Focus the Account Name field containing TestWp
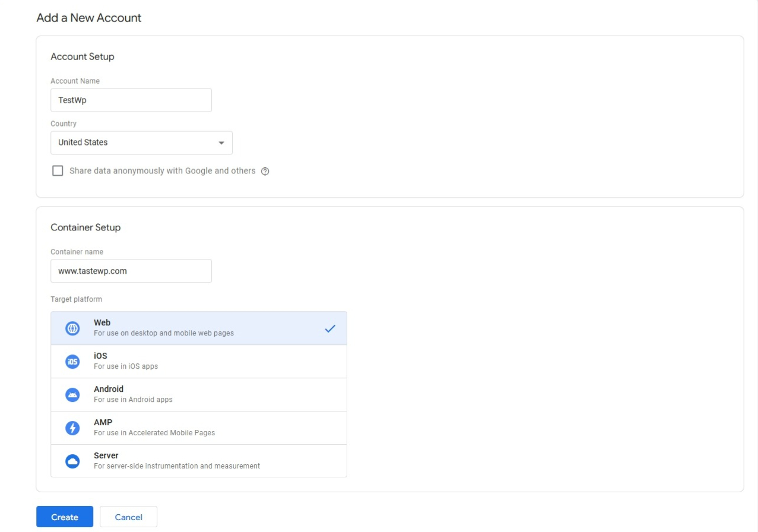Image resolution: width=758 pixels, height=532 pixels. click(x=131, y=100)
